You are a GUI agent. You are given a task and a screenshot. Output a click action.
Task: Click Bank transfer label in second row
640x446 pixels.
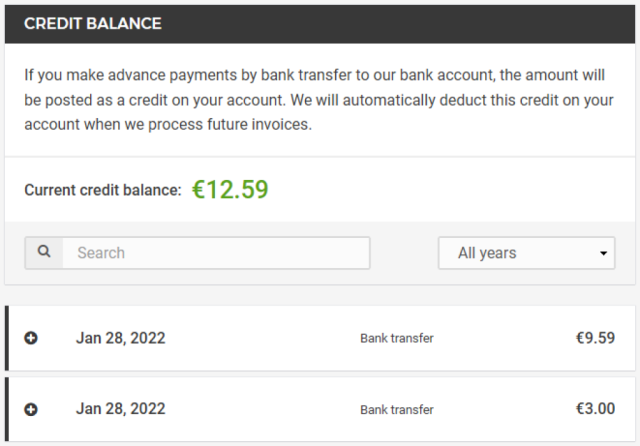tap(397, 410)
